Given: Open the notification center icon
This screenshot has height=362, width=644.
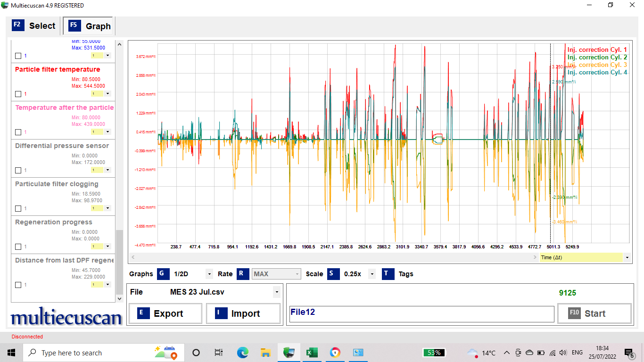Looking at the screenshot, I should coord(629,353).
